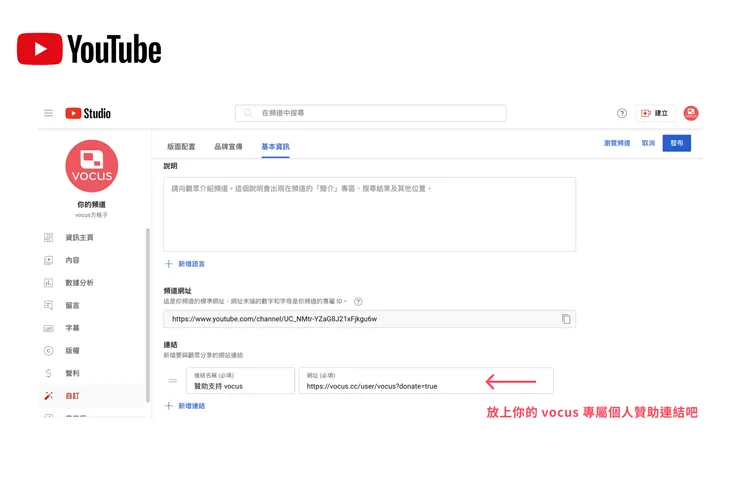Click the 數據分析 analytics icon

(48, 283)
